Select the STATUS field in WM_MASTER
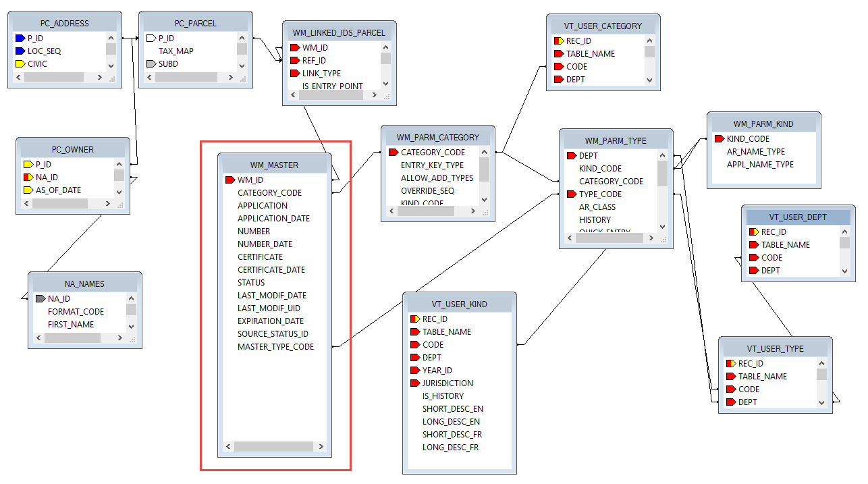 [x=251, y=283]
